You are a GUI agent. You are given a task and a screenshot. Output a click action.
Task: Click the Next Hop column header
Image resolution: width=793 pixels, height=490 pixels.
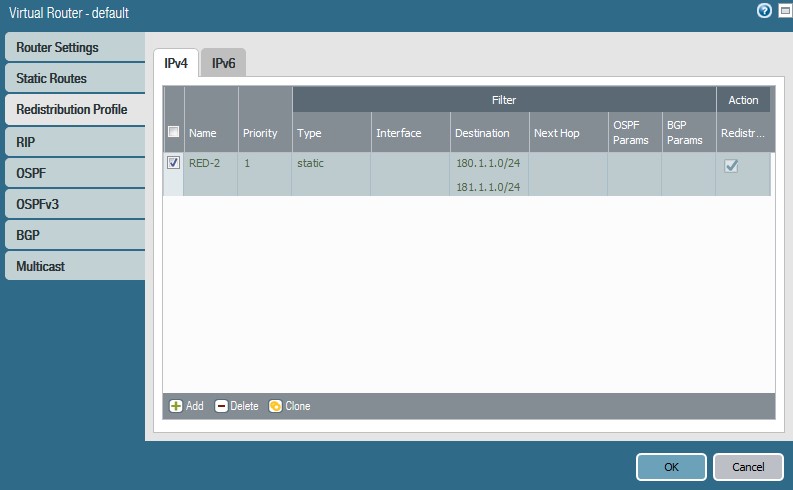(x=568, y=132)
